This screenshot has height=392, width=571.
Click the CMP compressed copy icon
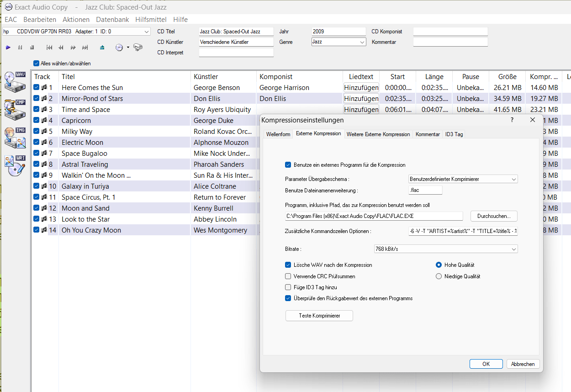click(x=15, y=110)
